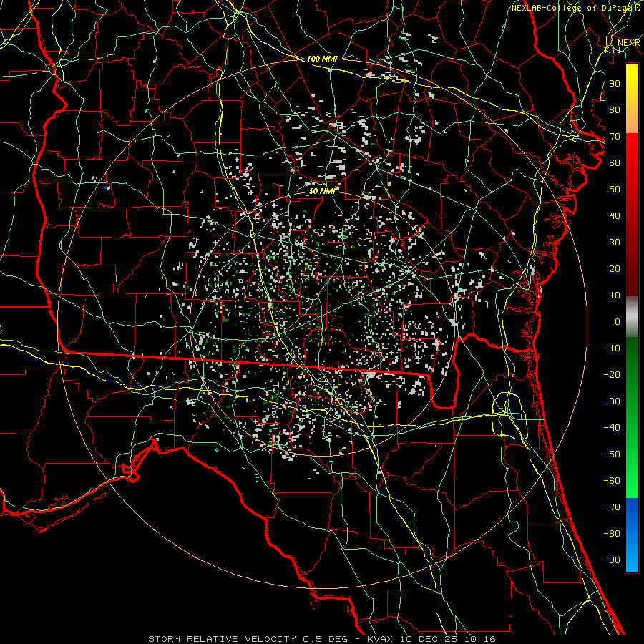Click the positive 10 scale value
The height and width of the screenshot is (644, 644).
coord(615,296)
